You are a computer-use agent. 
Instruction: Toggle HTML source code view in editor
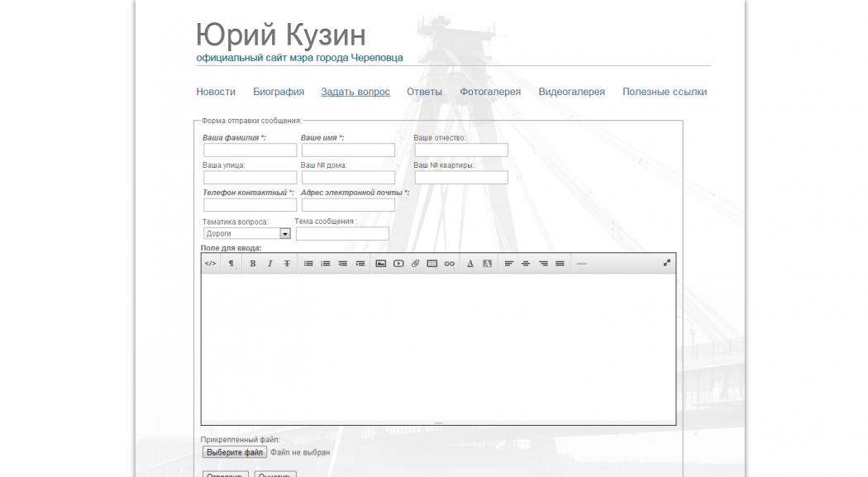[210, 264]
